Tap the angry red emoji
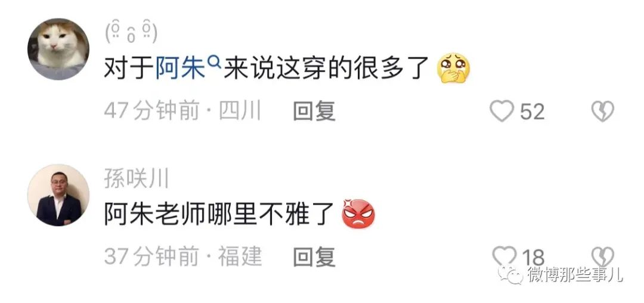 [358, 214]
